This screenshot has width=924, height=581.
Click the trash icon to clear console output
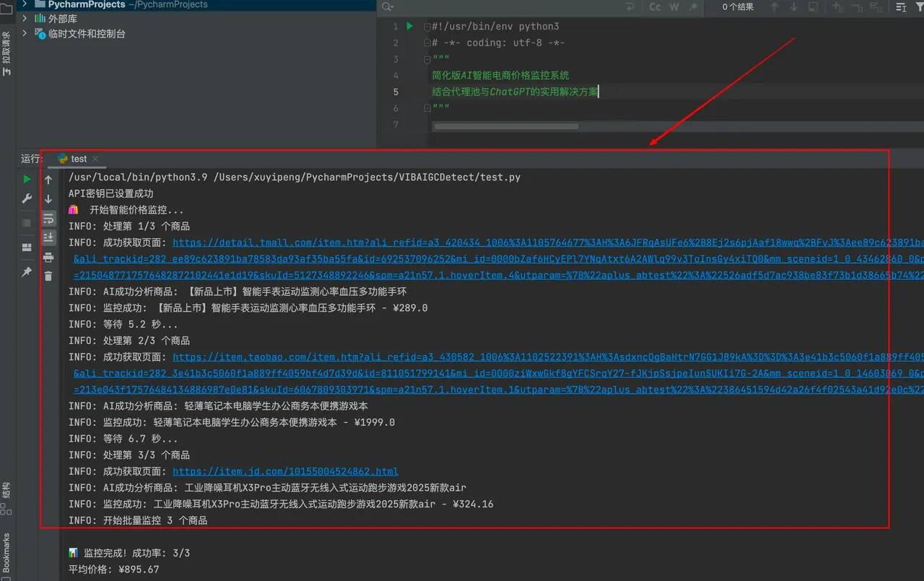[x=48, y=276]
